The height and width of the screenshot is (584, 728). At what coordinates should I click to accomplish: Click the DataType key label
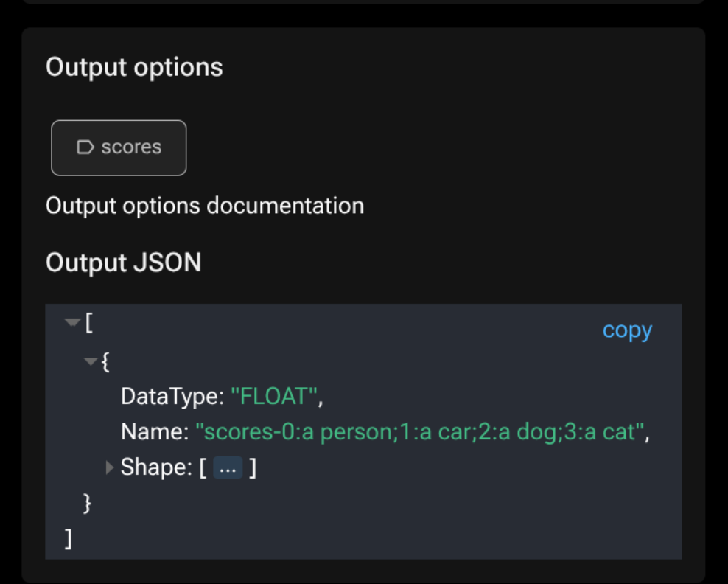pyautogui.click(x=172, y=396)
